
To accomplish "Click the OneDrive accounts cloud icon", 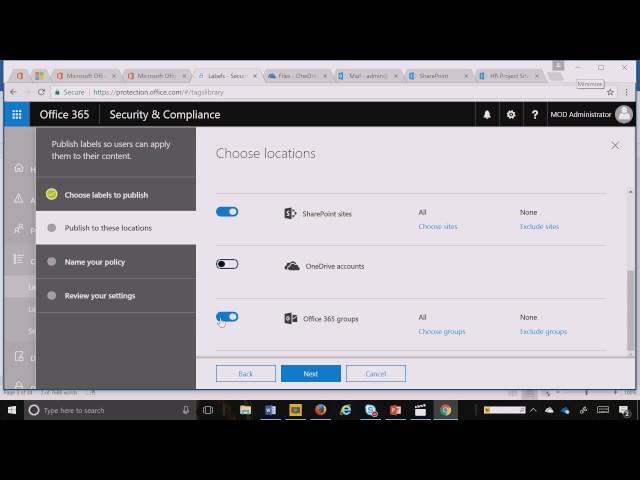I will (292, 266).
